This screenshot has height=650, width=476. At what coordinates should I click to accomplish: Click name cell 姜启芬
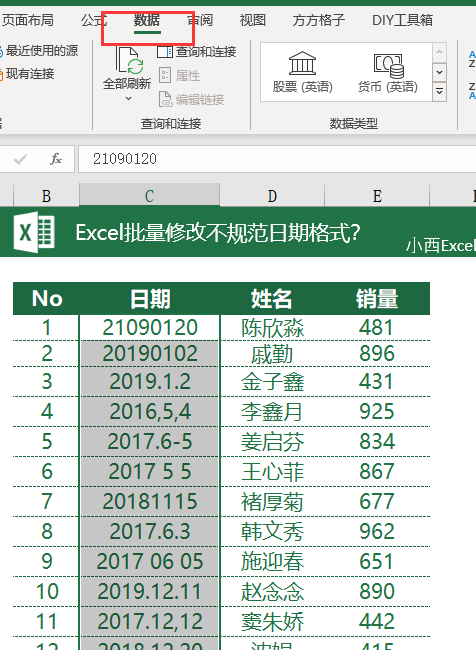(x=272, y=441)
